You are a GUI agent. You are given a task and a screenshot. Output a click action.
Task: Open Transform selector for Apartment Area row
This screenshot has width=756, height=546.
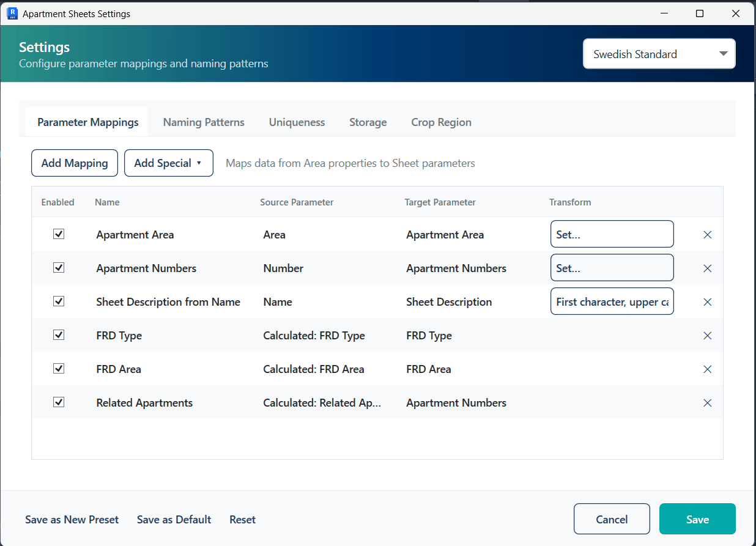(612, 234)
